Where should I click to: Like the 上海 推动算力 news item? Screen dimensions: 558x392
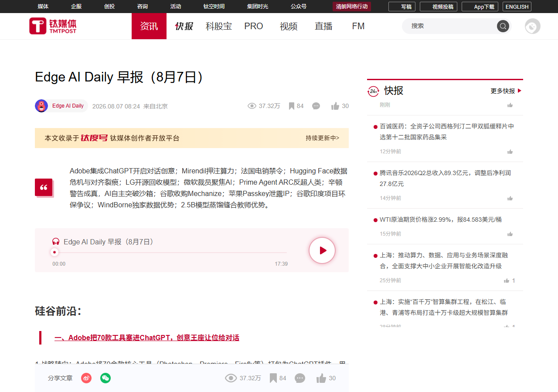(x=507, y=280)
